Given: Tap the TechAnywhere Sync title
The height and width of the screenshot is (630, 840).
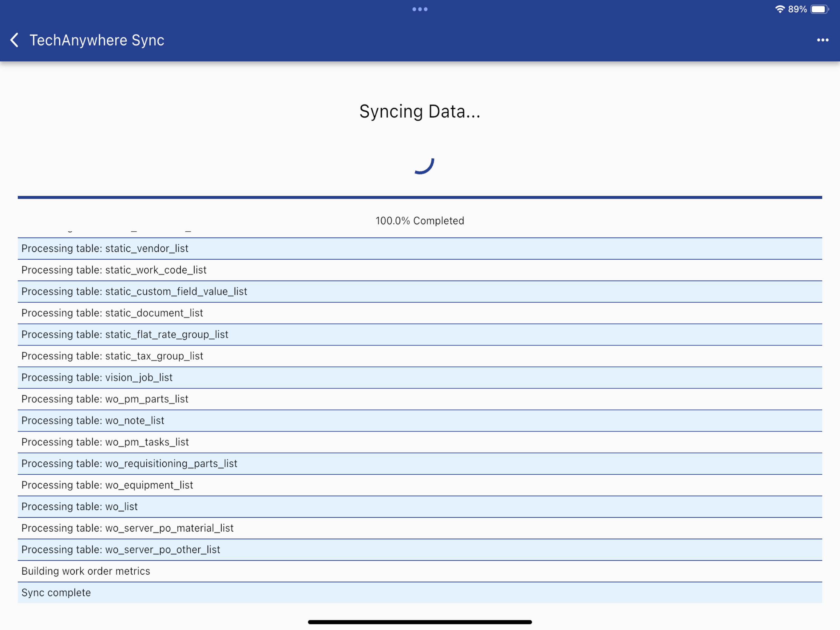Looking at the screenshot, I should (x=97, y=40).
